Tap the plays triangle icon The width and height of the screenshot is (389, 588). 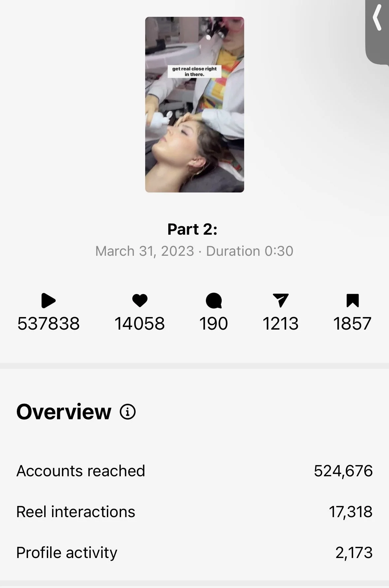click(49, 301)
